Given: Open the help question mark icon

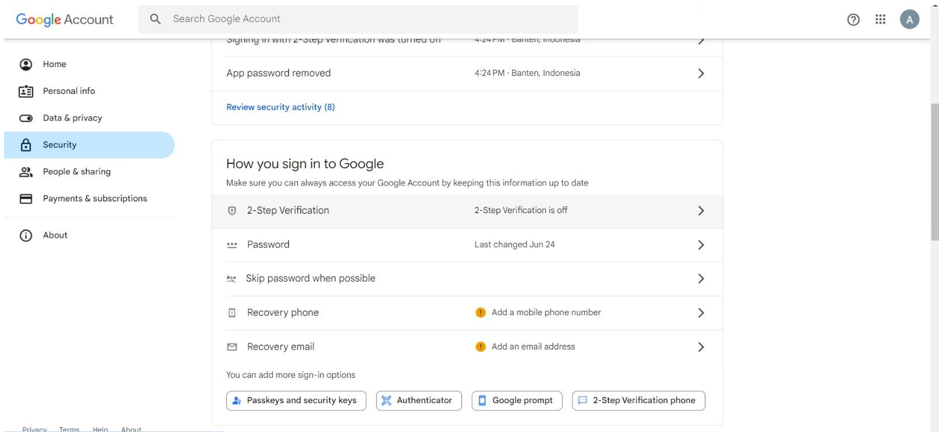Looking at the screenshot, I should [x=853, y=20].
